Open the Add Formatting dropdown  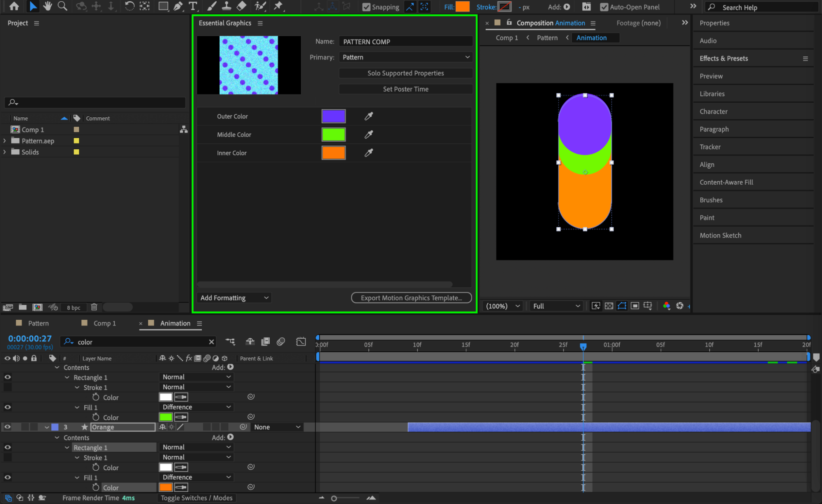click(x=234, y=298)
